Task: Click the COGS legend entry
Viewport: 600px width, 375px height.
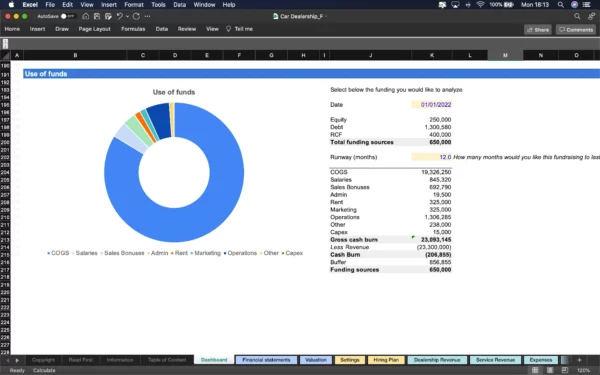Action: coord(58,253)
